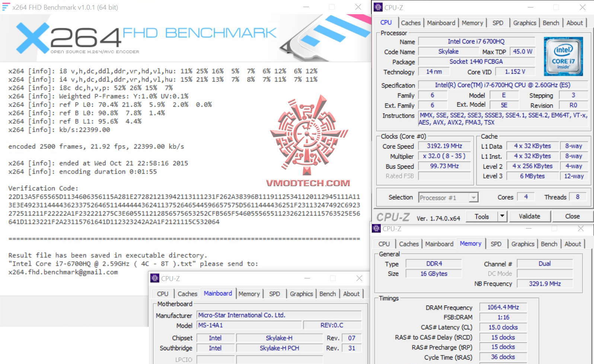The image size is (594, 364).
Task: Click the Micro-Star International manufacturer field
Action: pyautogui.click(x=279, y=315)
